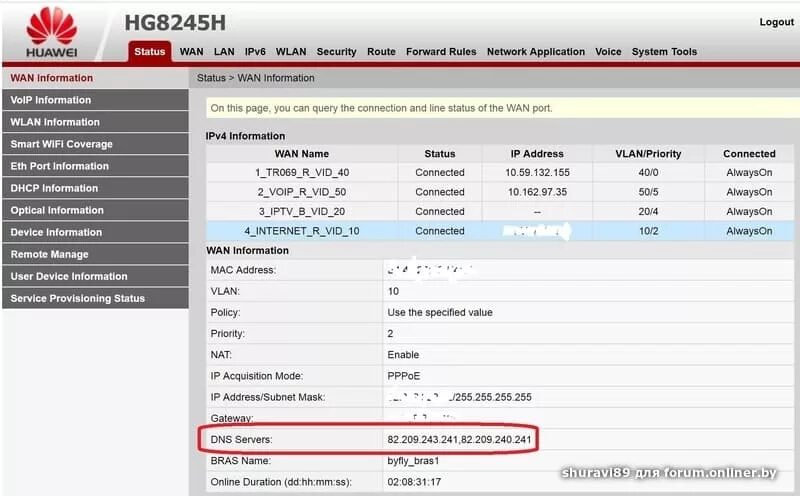Open Optical Information page

tap(95, 210)
